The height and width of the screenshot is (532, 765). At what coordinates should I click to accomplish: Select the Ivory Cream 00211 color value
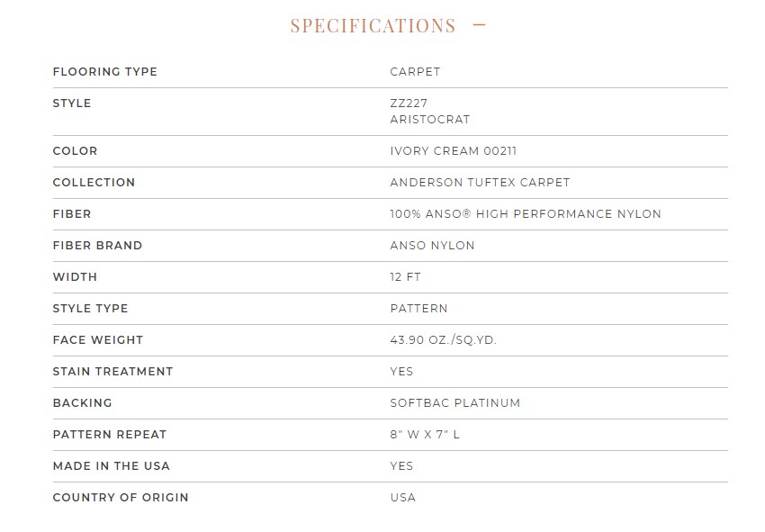pyautogui.click(x=453, y=151)
